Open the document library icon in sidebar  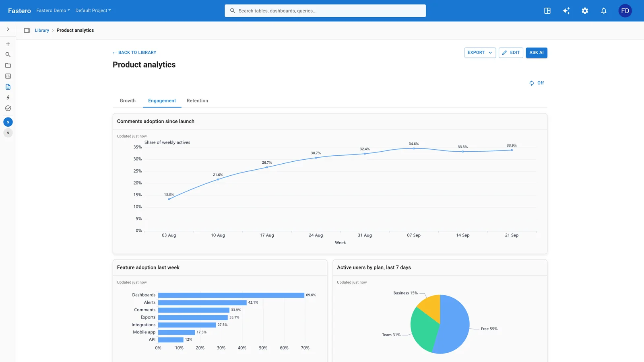[x=8, y=87]
